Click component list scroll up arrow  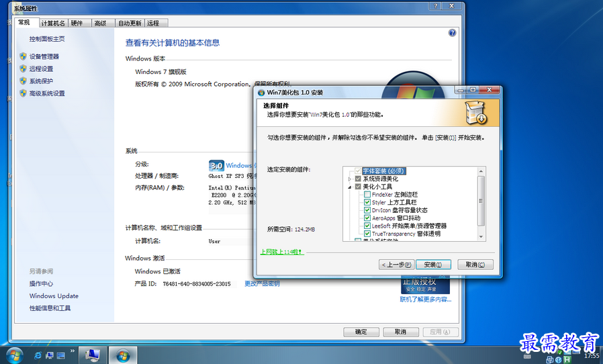tap(481, 171)
